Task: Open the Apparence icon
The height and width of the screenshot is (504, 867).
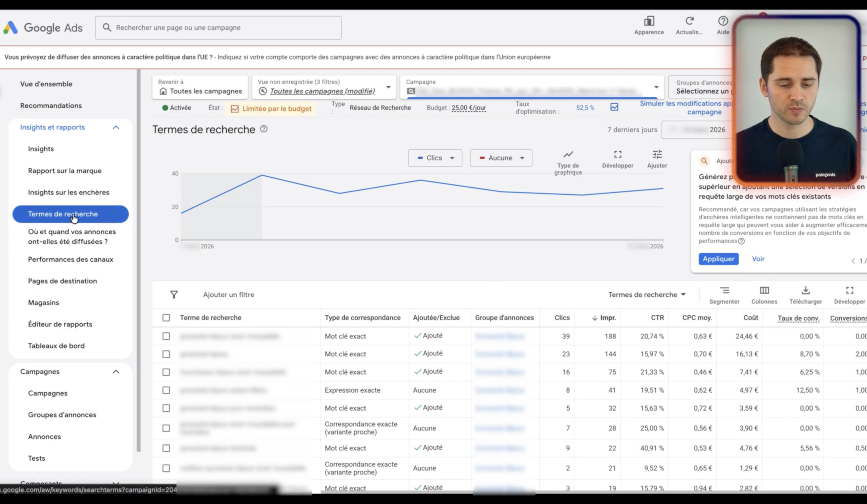Action: coord(649,21)
